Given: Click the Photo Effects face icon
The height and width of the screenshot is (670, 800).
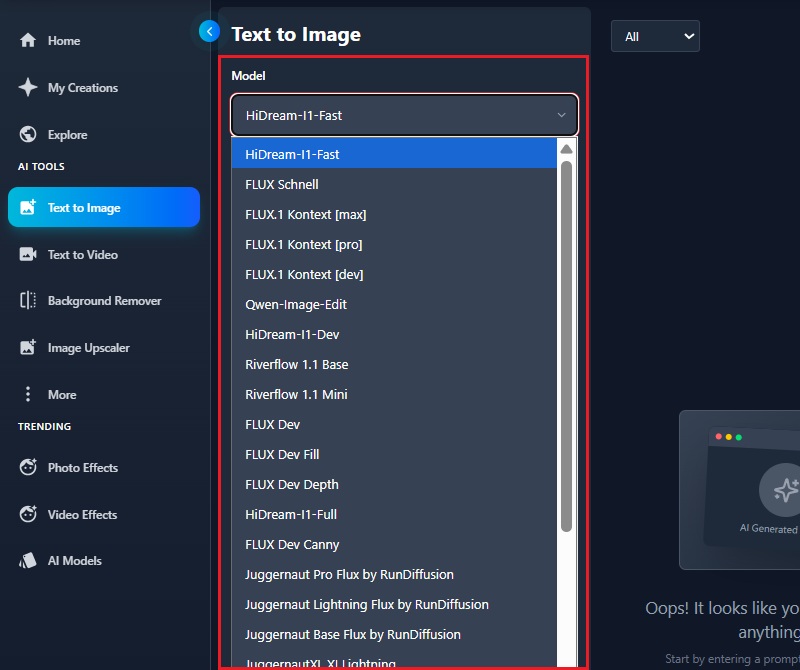Looking at the screenshot, I should [28, 467].
